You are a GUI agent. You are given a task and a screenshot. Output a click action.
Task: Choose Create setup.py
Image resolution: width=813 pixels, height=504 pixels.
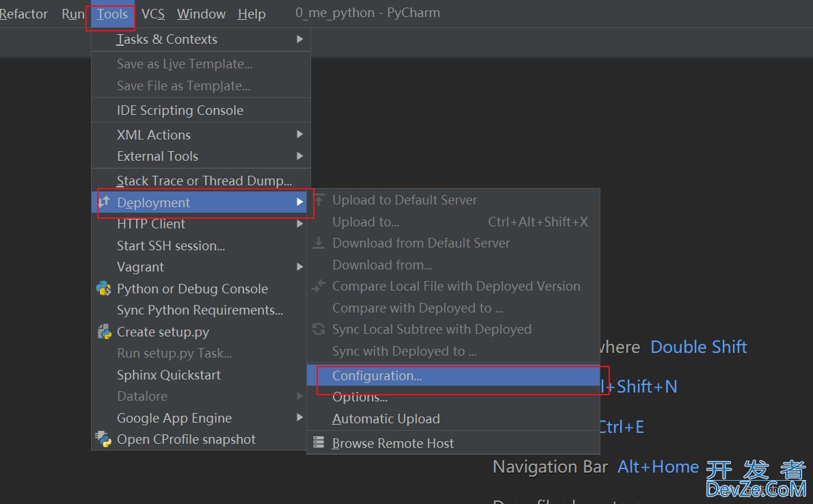coord(200,332)
